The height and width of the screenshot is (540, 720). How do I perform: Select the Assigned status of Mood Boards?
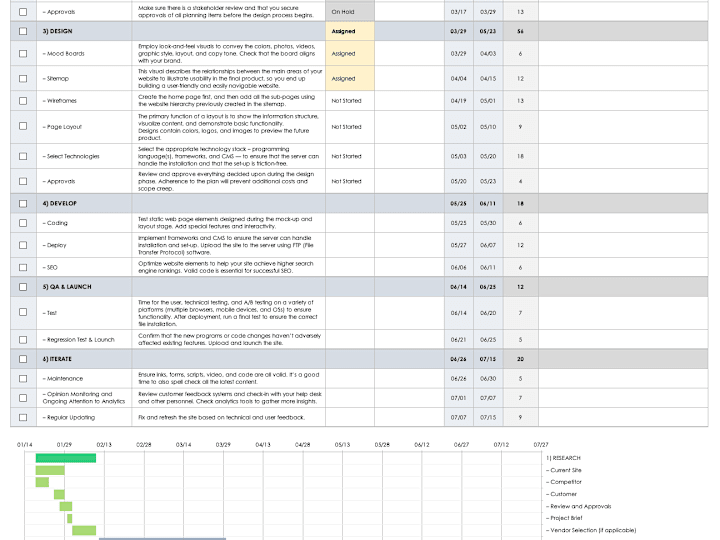click(350, 54)
